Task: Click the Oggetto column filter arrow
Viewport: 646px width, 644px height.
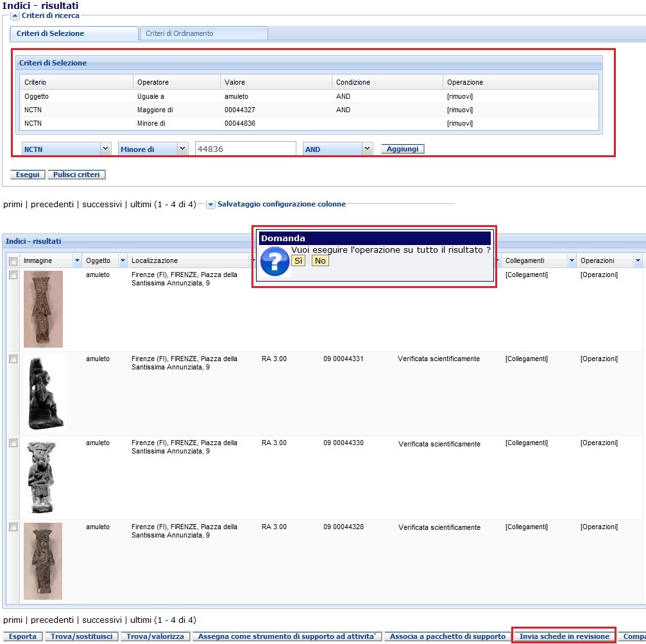Action: (123, 260)
